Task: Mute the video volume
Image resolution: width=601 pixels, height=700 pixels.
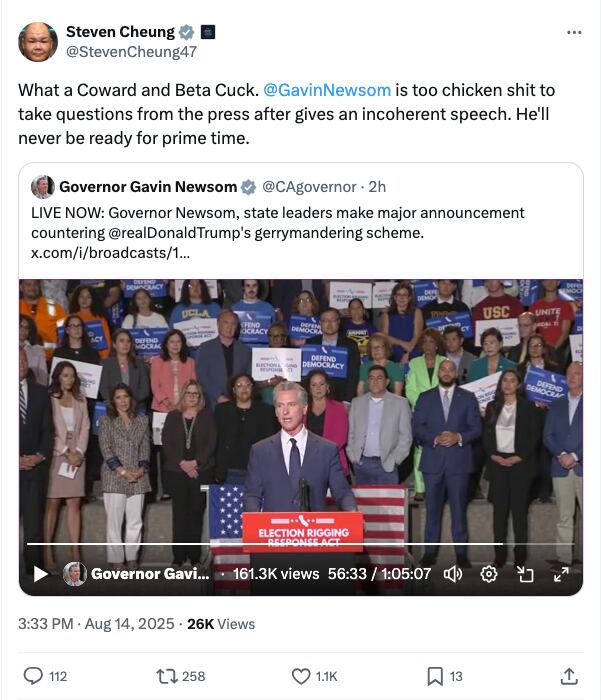Action: [x=453, y=574]
